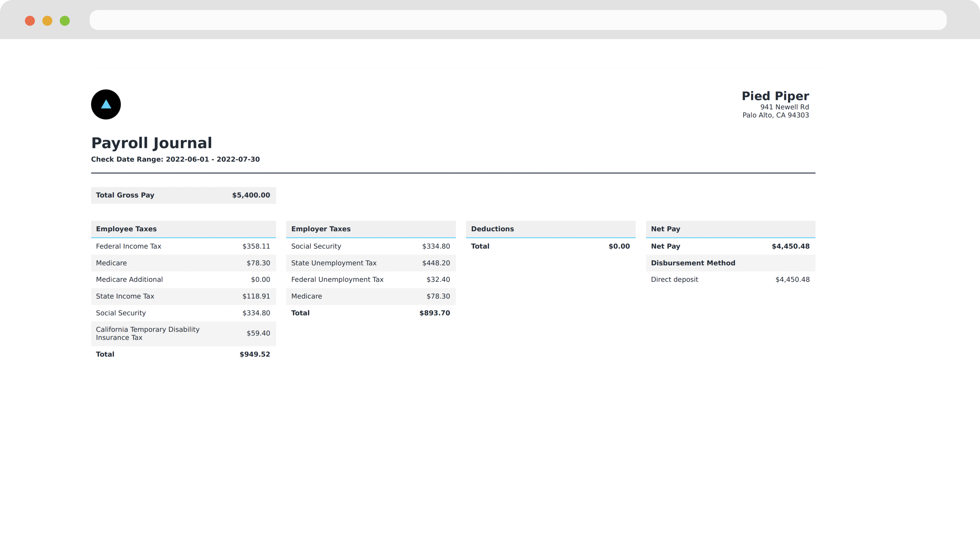Click Social Security label under Employer Taxes
The image size is (980, 538).
point(316,246)
